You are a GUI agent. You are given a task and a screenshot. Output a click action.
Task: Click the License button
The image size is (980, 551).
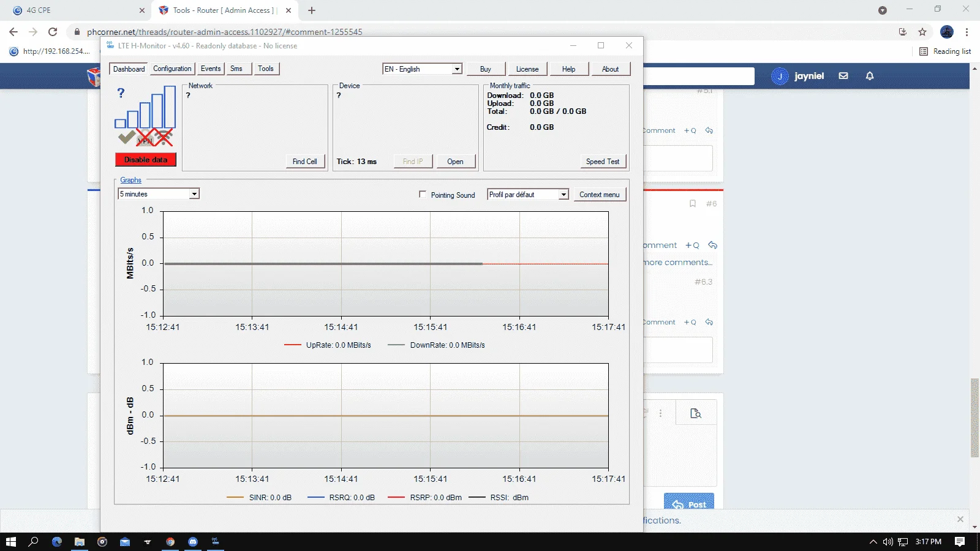(x=527, y=69)
